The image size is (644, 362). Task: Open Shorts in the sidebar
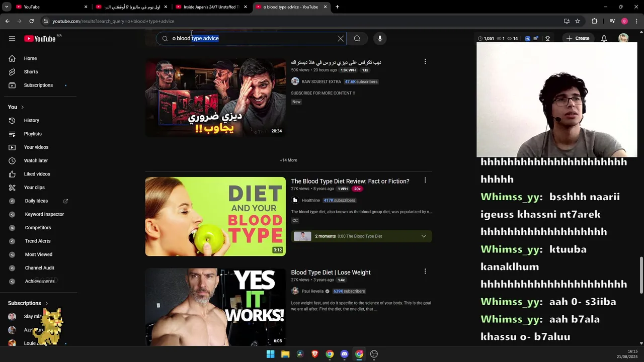38,72
